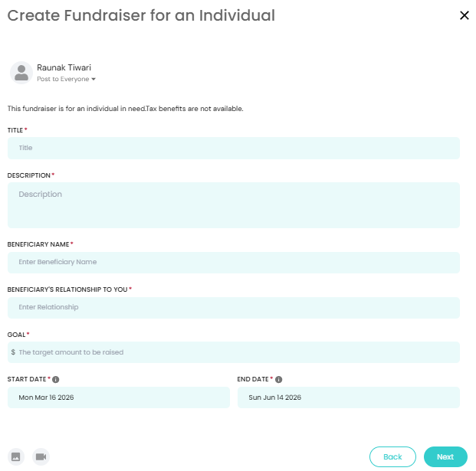
Task: Open the End Date picker
Action: pyautogui.click(x=349, y=397)
